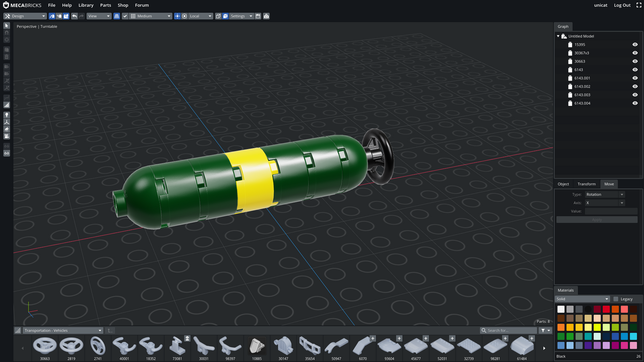Click the save floppy disk icon
The width and height of the screenshot is (644, 362).
pos(258,16)
